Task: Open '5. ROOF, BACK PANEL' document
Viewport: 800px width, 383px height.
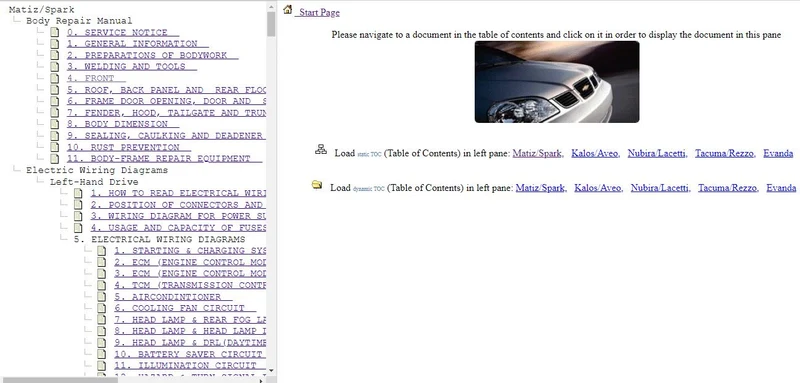Action: tap(166, 90)
